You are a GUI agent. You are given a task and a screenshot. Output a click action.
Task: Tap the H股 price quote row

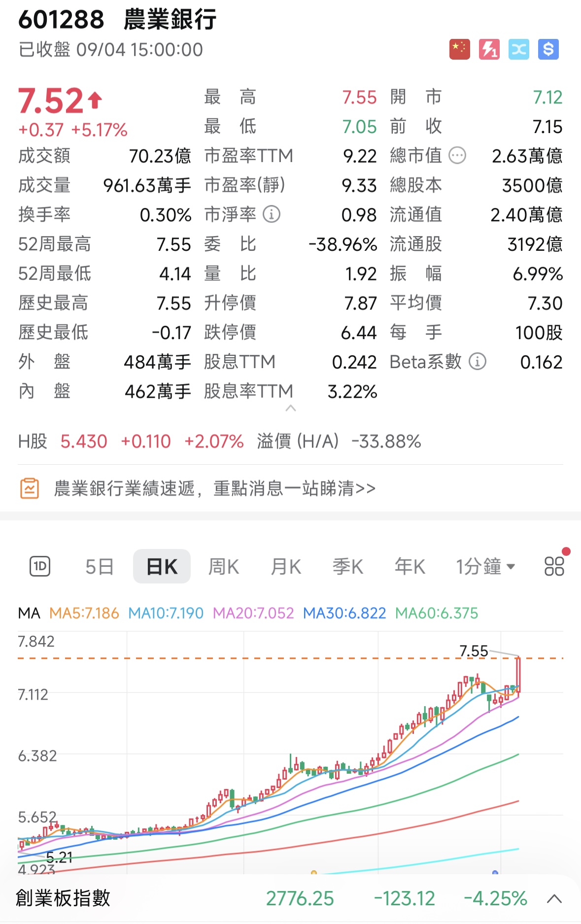[x=219, y=442]
